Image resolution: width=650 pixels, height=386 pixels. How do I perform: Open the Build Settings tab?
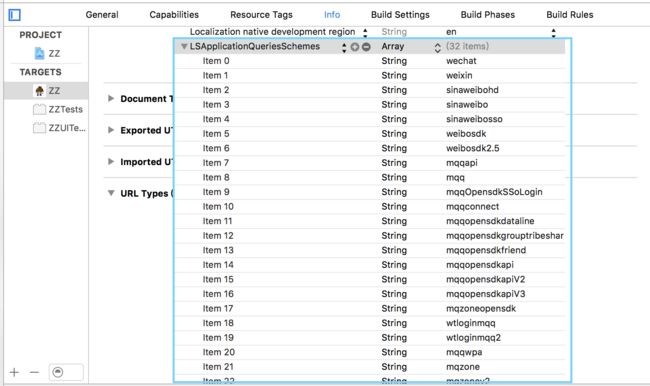click(x=400, y=15)
